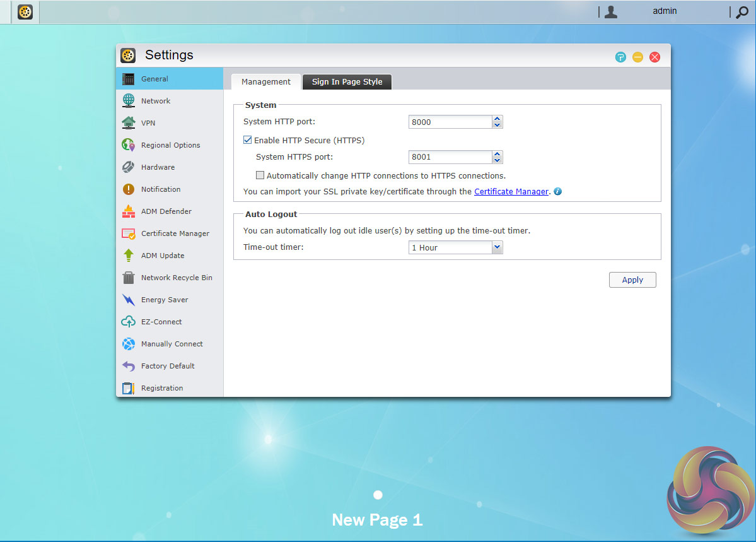Image resolution: width=756 pixels, height=542 pixels.
Task: Click the ADM Update green arrow icon
Action: (129, 256)
